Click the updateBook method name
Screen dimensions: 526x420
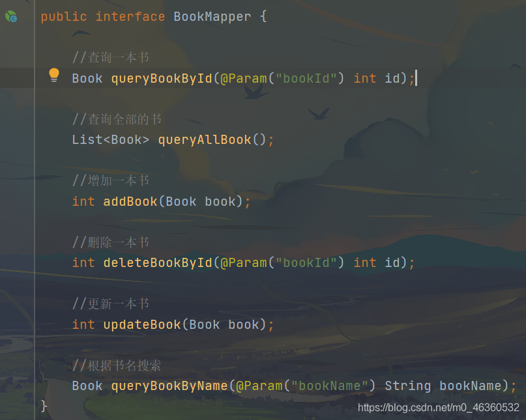(x=142, y=324)
